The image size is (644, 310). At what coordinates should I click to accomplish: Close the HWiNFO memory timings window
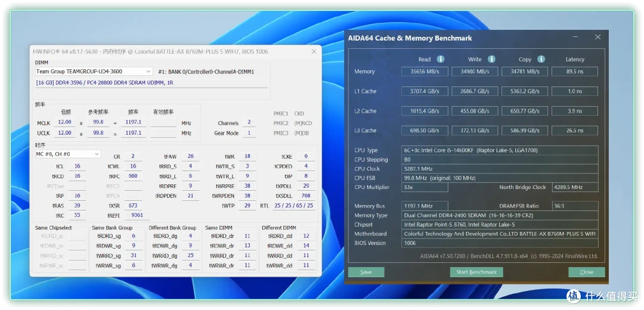point(314,51)
